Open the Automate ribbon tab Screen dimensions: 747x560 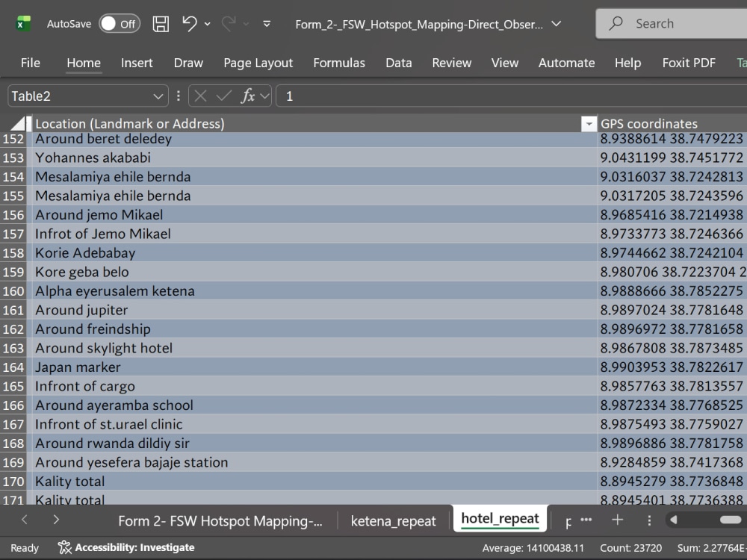point(566,63)
